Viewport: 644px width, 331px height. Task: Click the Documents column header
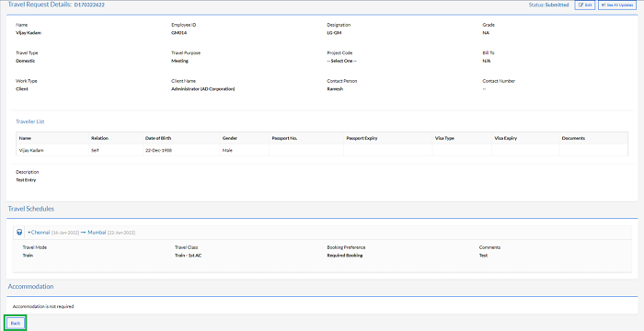coord(573,138)
